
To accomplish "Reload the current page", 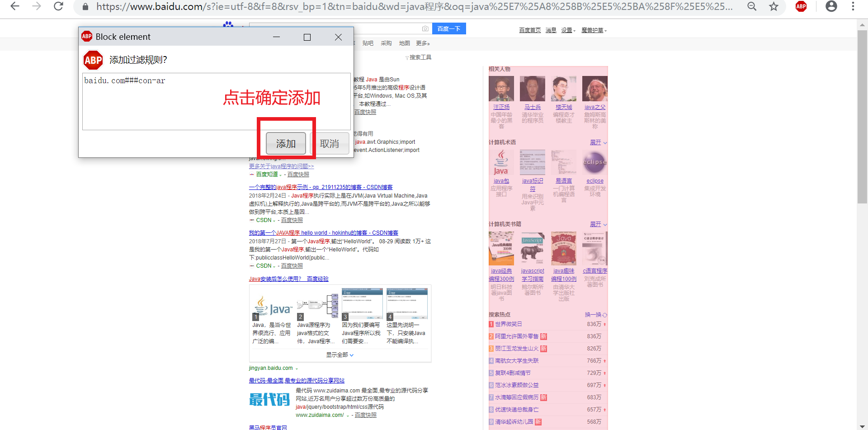I will coord(59,7).
